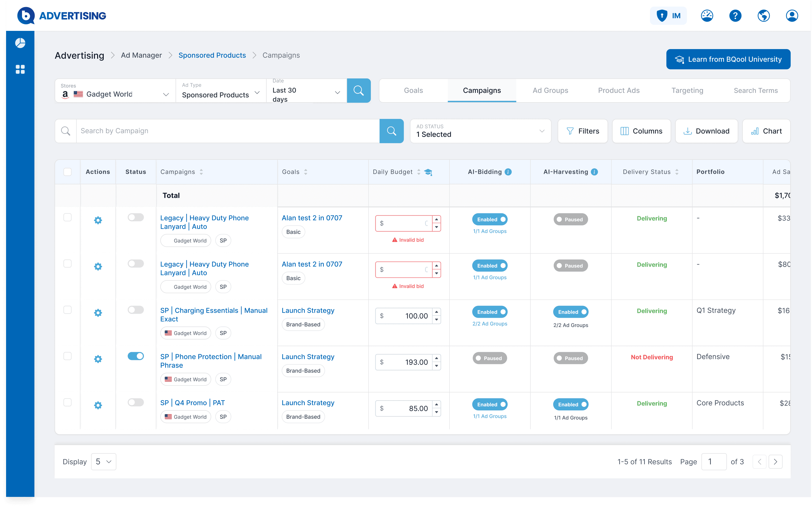Click the globe language icon
Viewport: 812px width, 508px height.
tap(764, 16)
